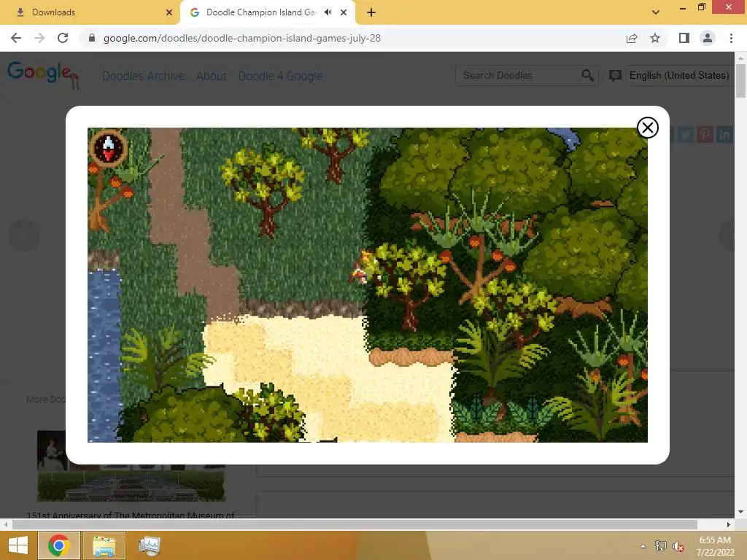Screen dimensions: 747x560
Task: Click the Search Doodles field
Action: (519, 75)
